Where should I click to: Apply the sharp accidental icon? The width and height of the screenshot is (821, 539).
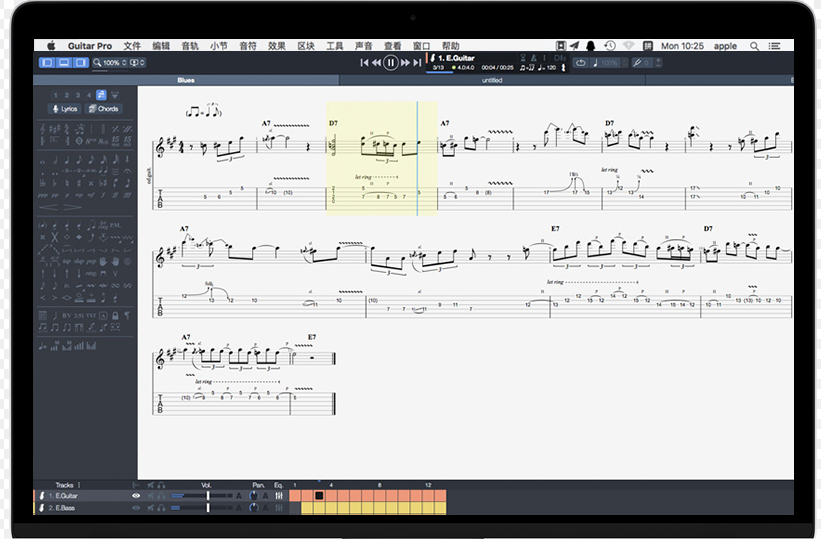coord(79,183)
